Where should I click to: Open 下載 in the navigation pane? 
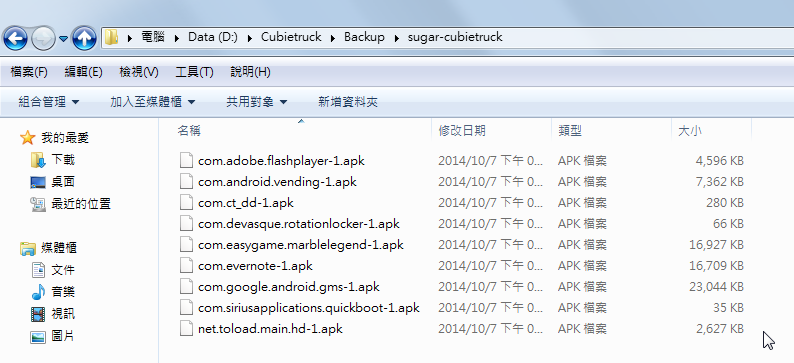click(x=63, y=160)
